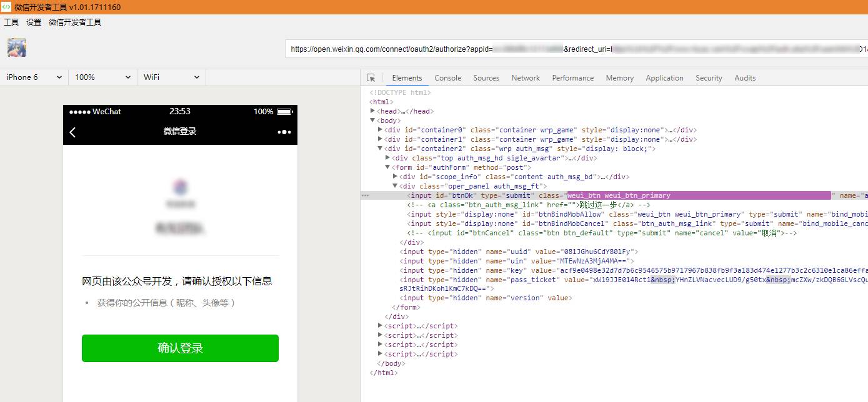This screenshot has height=402, width=868.
Task: Switch to the Audits tab
Action: pos(745,78)
